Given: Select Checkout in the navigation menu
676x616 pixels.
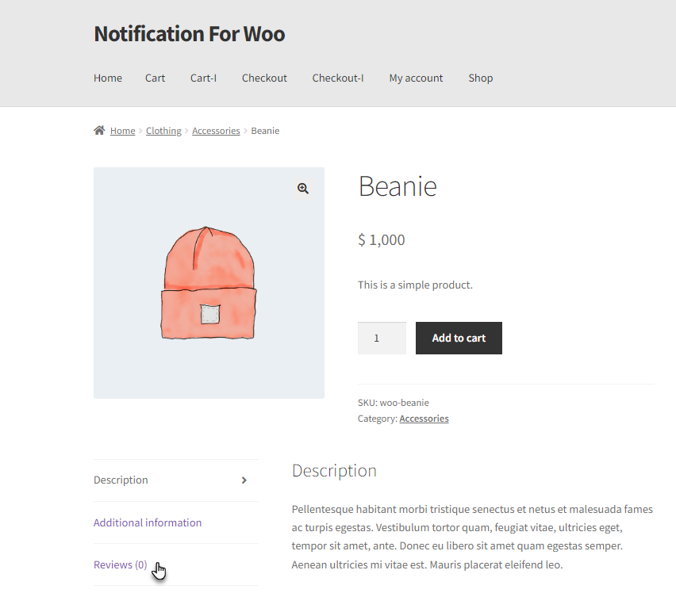Looking at the screenshot, I should point(264,78).
